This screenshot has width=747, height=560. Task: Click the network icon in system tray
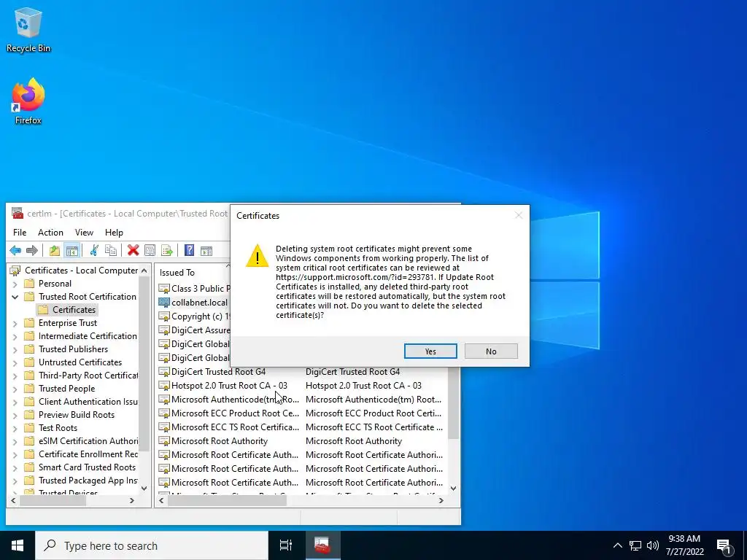click(x=635, y=545)
